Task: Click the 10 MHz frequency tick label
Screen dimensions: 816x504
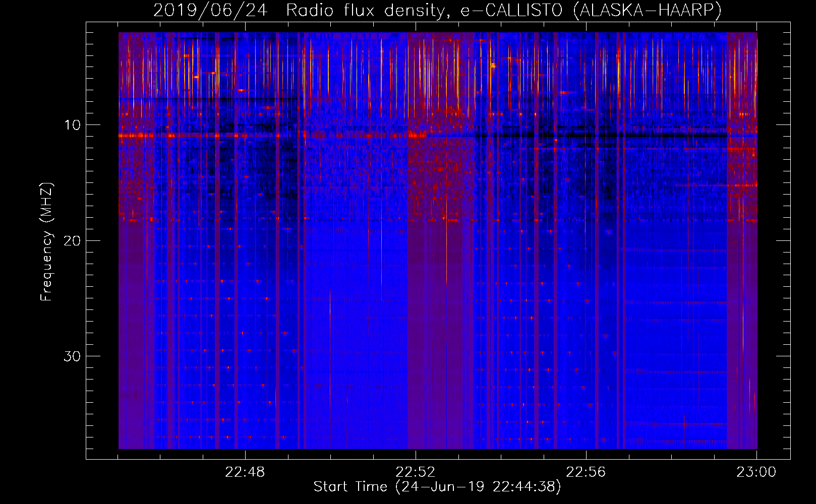Action: click(x=72, y=125)
